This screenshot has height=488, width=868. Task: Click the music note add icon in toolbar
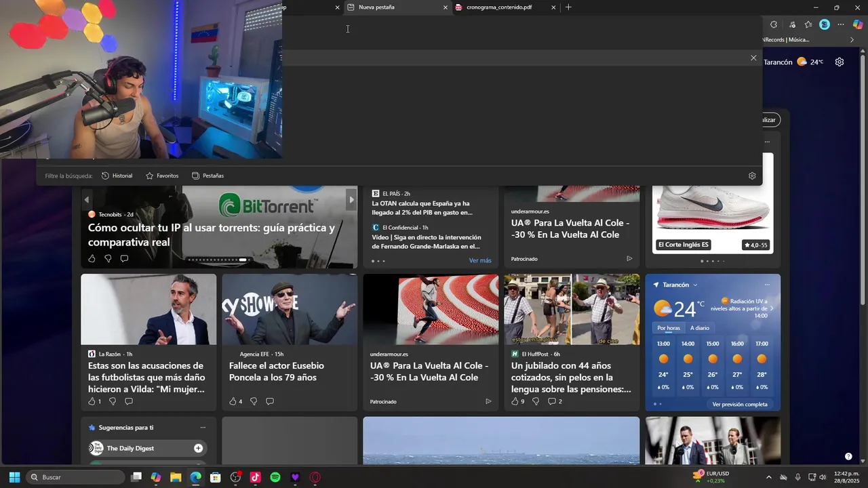[x=792, y=24]
